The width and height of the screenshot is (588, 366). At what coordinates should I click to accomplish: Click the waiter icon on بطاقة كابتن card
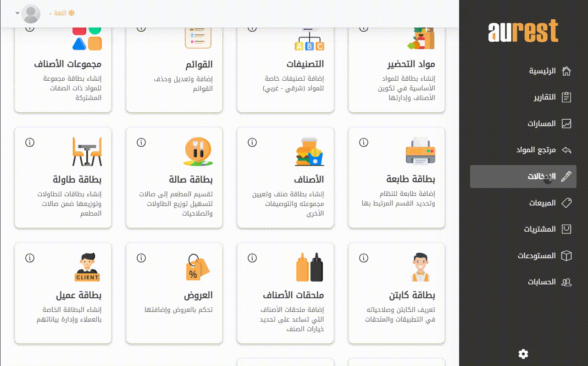420,267
